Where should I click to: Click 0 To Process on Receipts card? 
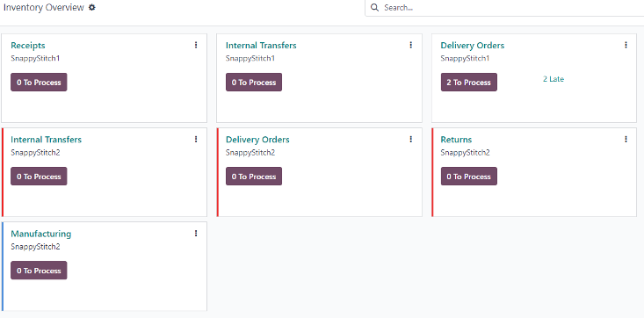(39, 83)
